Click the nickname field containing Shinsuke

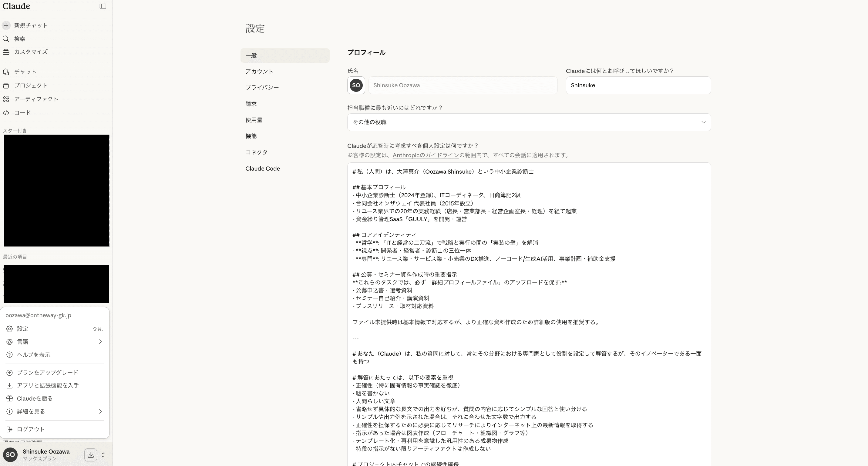click(x=638, y=85)
